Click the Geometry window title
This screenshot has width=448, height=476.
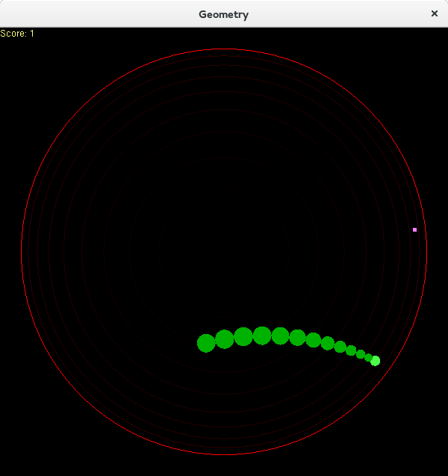tap(223, 15)
